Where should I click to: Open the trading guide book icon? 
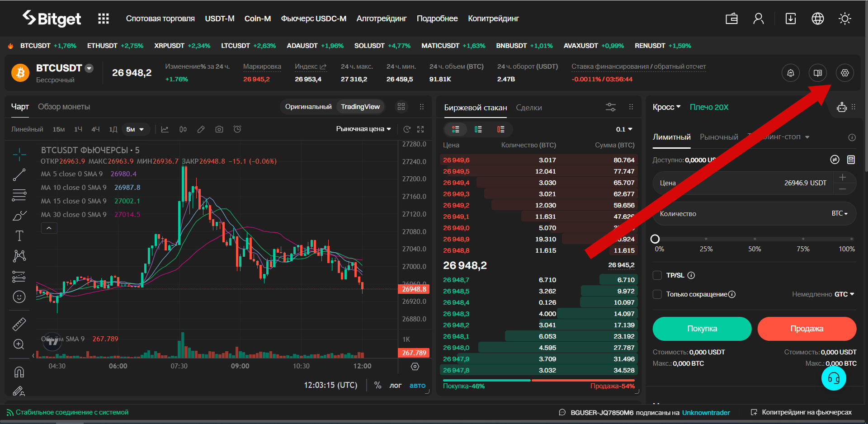click(818, 73)
